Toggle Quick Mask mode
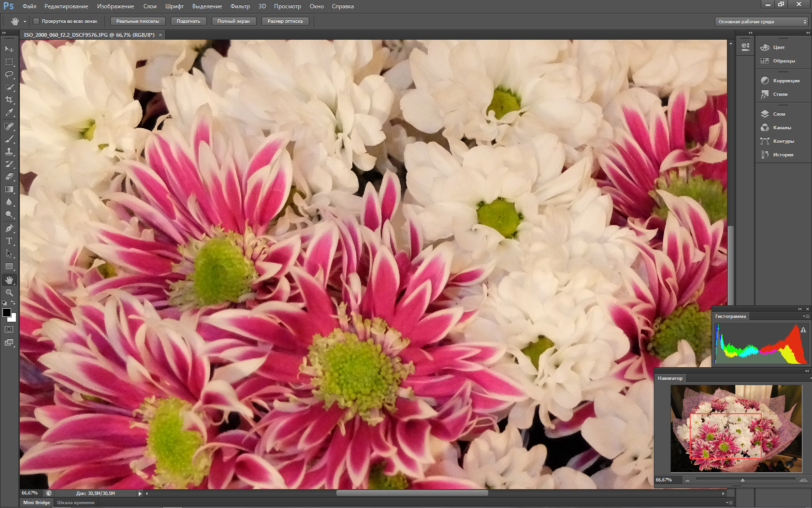 (x=9, y=329)
